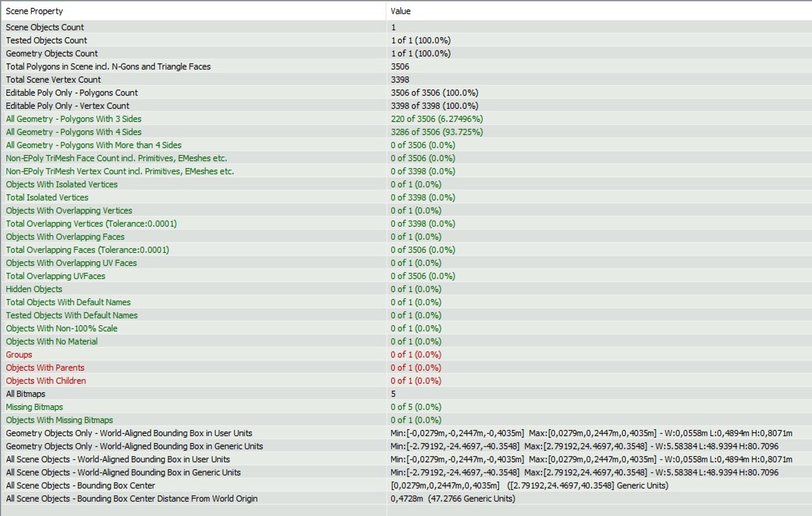Screen dimensions: 812x516
Task: Select Objects With Isolated Vertices row
Action: (x=406, y=184)
